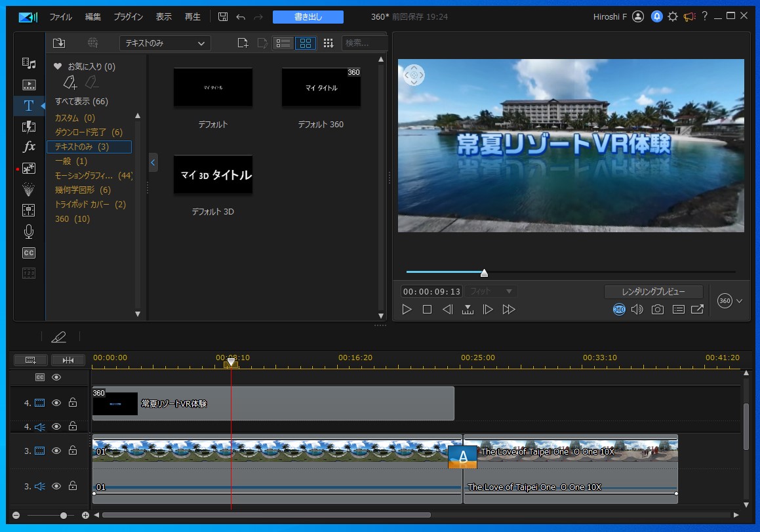Open the ファイル menu
The height and width of the screenshot is (532, 760).
(61, 16)
